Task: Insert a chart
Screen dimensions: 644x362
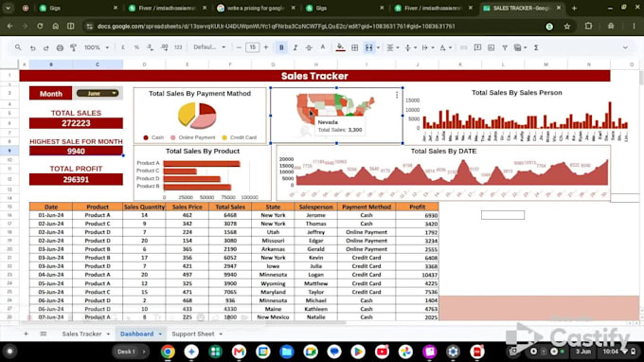Action: pos(492,47)
